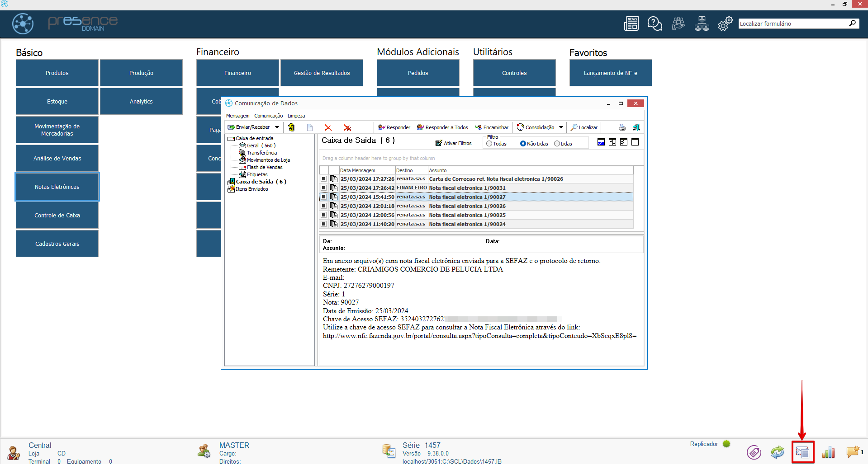This screenshot has height=465, width=868.
Task: Select the Lidas filter radio button
Action: coord(557,144)
